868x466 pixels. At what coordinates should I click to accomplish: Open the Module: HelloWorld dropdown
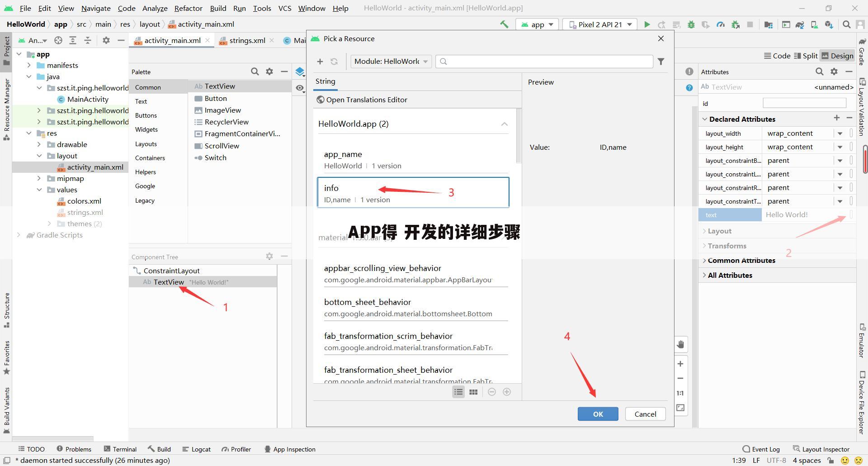(x=391, y=62)
